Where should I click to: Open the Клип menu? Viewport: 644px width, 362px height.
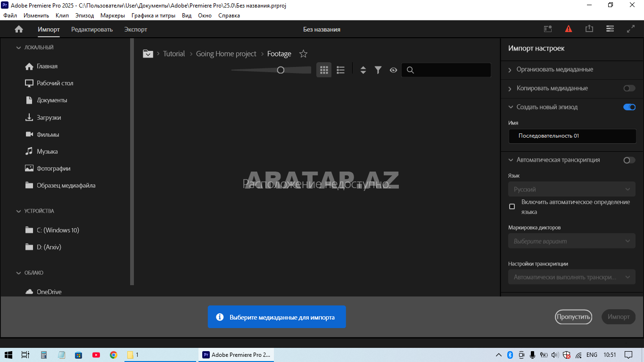[62, 16]
